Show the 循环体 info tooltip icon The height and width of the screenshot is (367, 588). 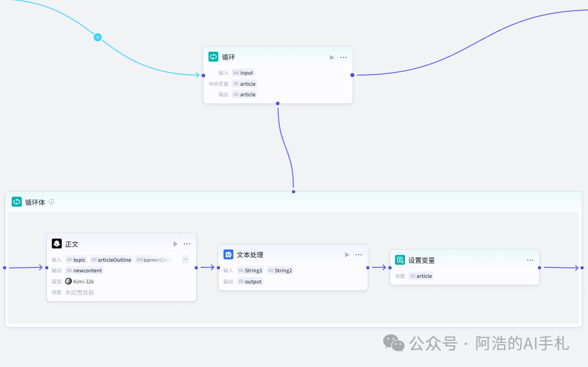[x=51, y=202]
